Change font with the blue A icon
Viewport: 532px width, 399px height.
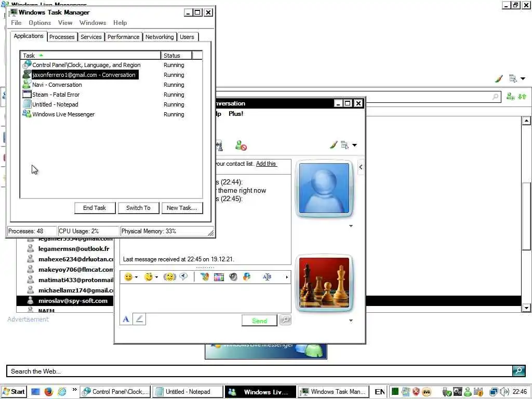pyautogui.click(x=126, y=320)
